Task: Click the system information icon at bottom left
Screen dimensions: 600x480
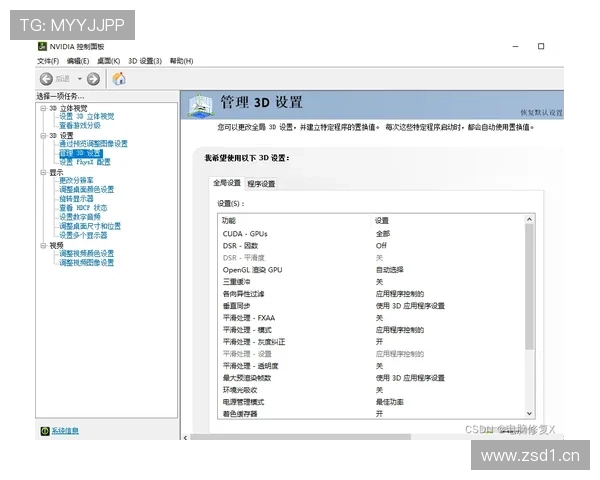Action: [45, 431]
